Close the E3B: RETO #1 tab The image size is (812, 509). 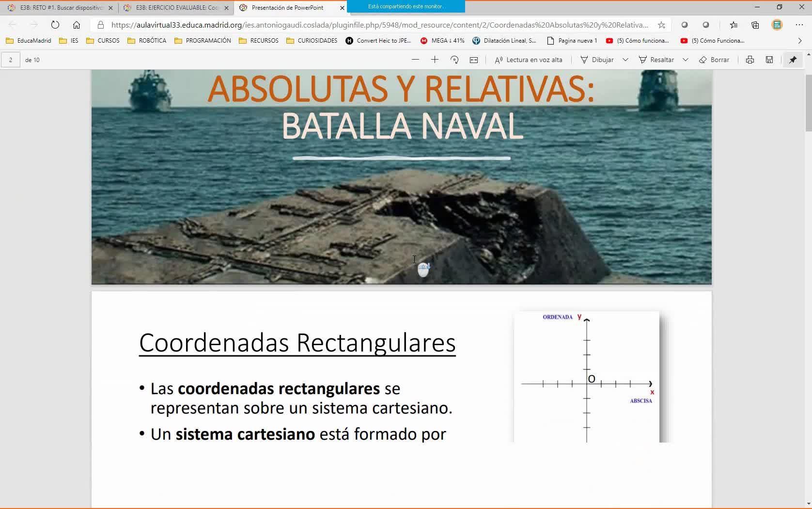tap(110, 8)
